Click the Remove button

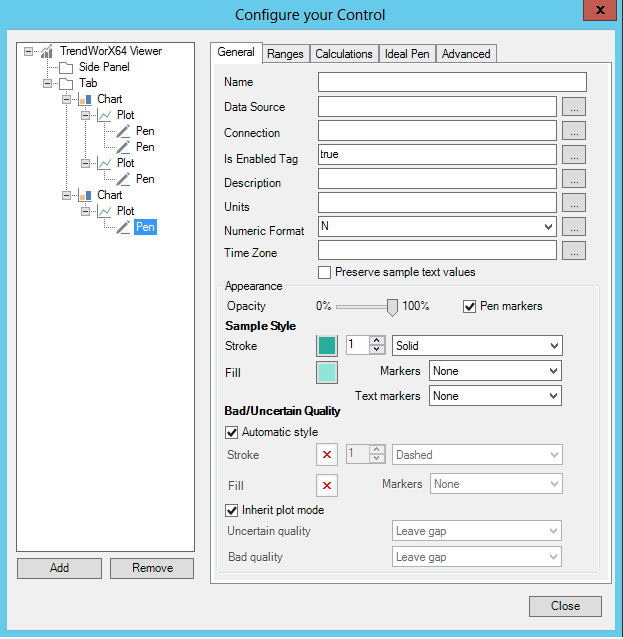coord(152,568)
